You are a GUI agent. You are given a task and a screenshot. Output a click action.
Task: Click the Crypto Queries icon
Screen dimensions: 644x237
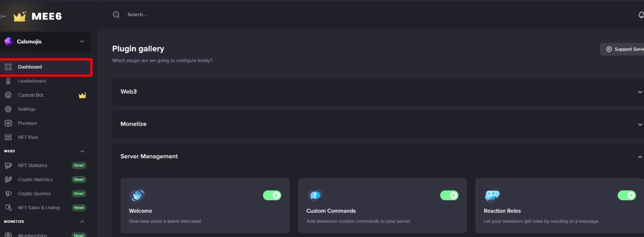[x=8, y=194]
